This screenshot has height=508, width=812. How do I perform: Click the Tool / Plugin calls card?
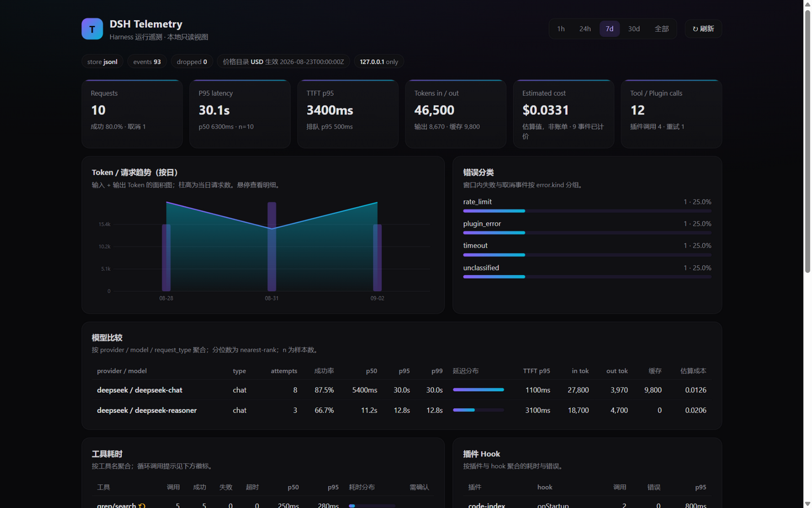[x=672, y=114]
